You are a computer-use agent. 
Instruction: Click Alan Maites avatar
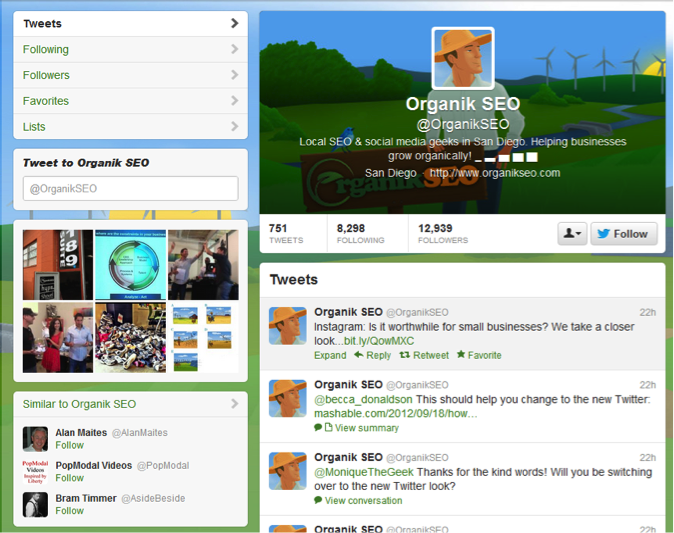(x=35, y=439)
